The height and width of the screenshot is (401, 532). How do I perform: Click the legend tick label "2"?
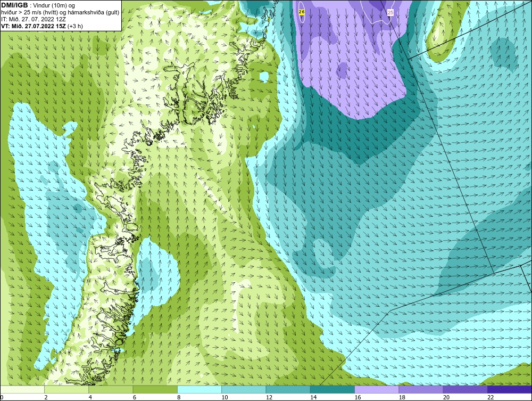(x=46, y=397)
